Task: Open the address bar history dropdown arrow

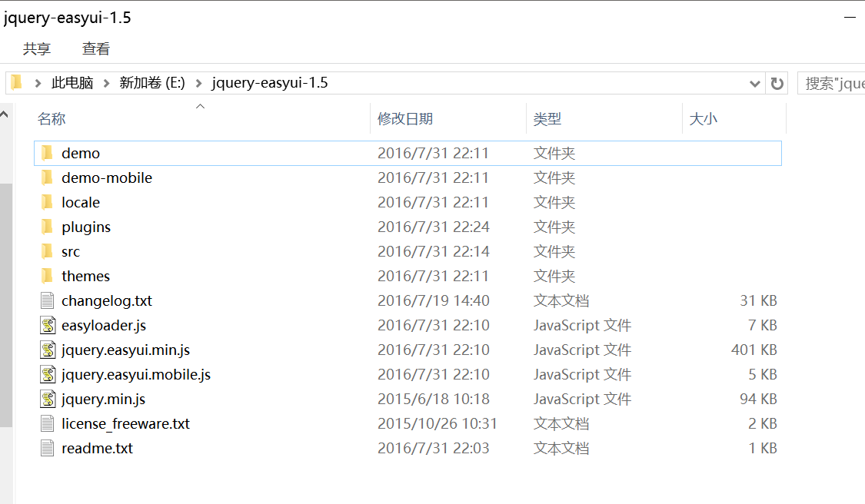Action: [754, 83]
